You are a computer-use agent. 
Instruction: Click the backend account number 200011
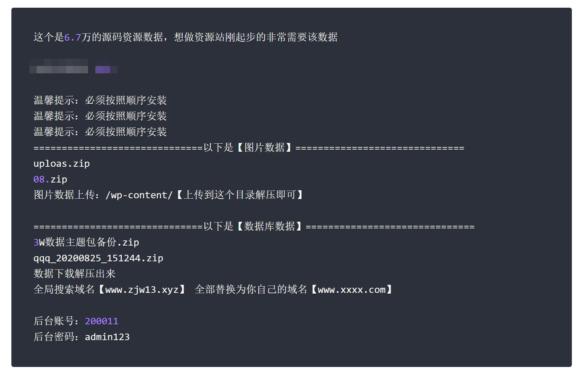click(102, 321)
